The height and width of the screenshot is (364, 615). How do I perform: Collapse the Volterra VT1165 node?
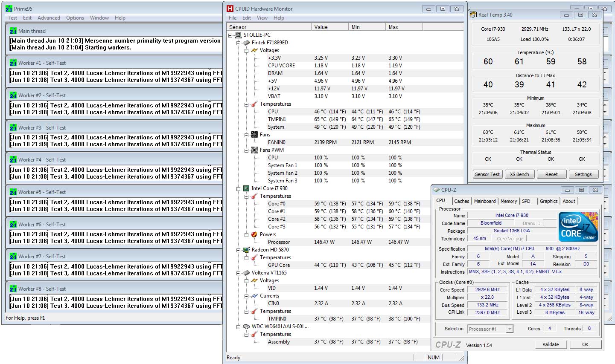click(x=239, y=273)
